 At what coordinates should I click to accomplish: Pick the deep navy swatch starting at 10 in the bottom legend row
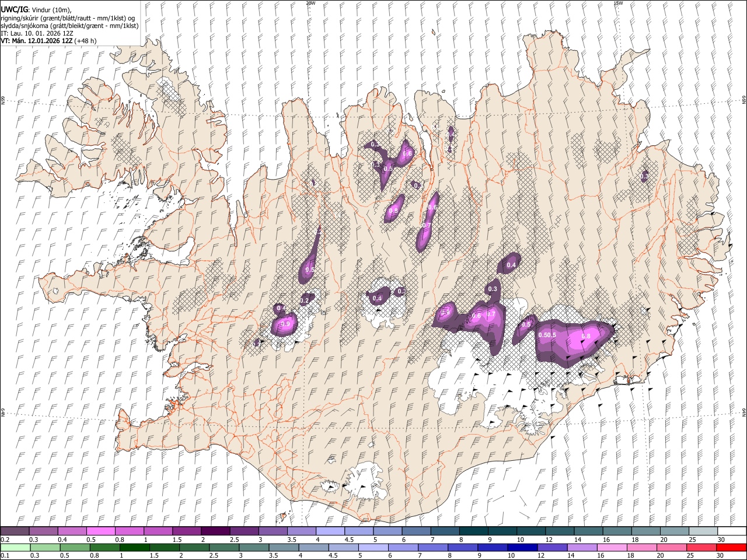click(522, 547)
